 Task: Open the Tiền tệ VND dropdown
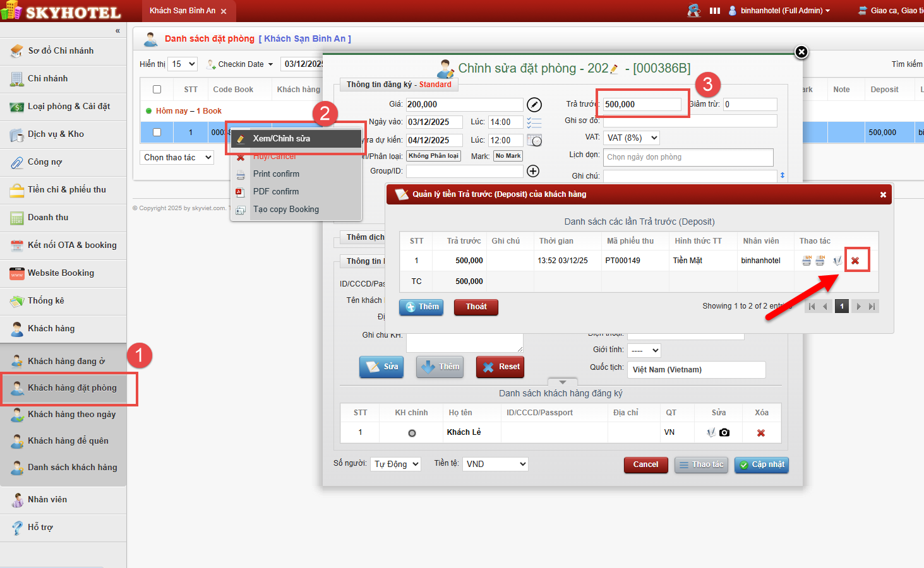click(x=496, y=464)
